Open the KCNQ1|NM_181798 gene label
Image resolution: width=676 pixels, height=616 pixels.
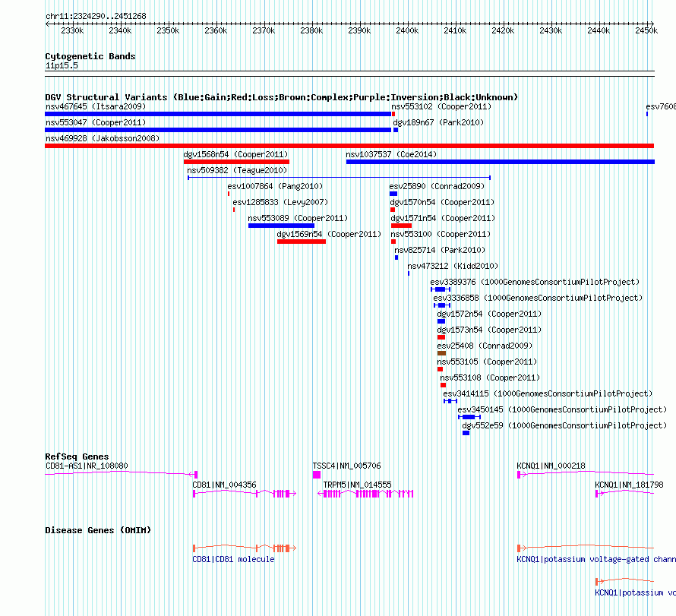(x=629, y=485)
